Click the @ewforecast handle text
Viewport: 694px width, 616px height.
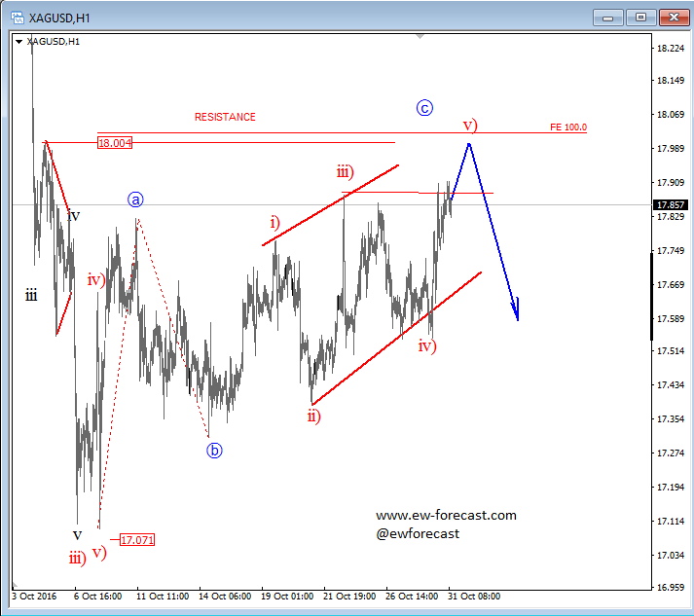(x=418, y=533)
